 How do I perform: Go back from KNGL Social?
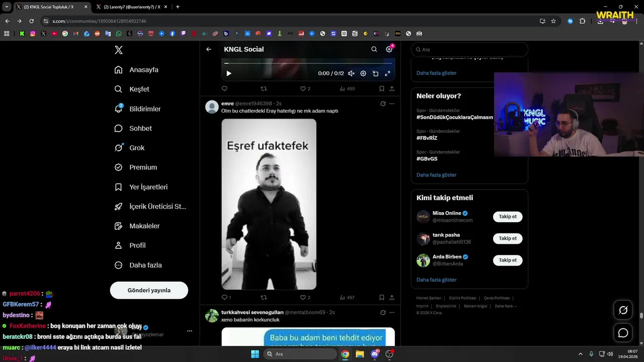click(x=209, y=49)
